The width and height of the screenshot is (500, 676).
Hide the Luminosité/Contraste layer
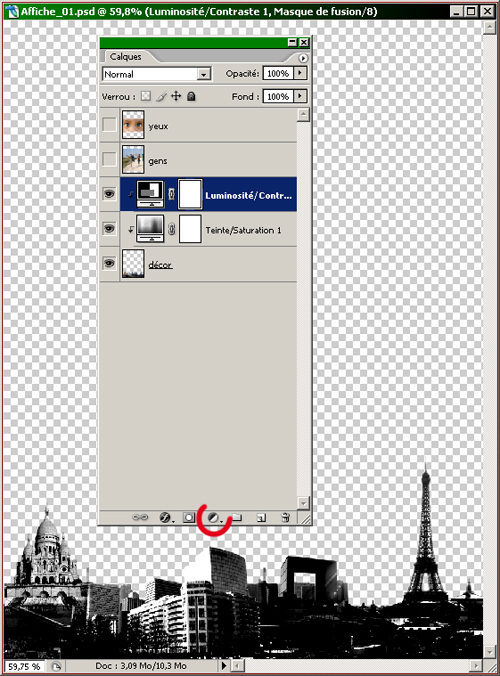click(x=109, y=194)
